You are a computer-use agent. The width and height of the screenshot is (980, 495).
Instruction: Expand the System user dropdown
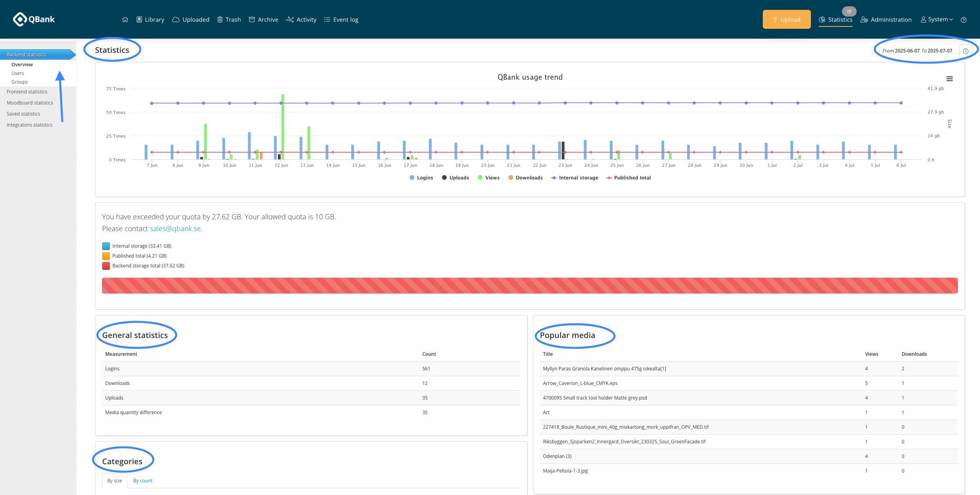click(937, 19)
